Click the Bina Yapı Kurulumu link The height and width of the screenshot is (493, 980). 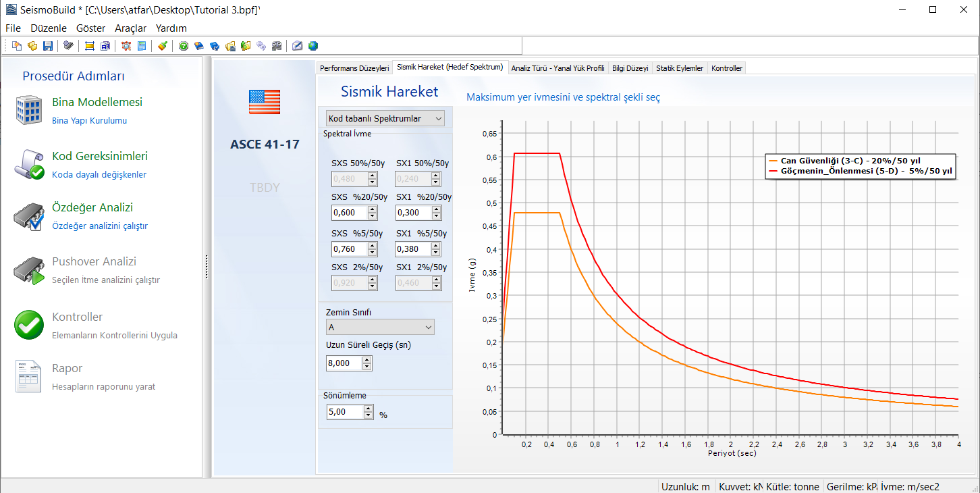[x=89, y=121]
